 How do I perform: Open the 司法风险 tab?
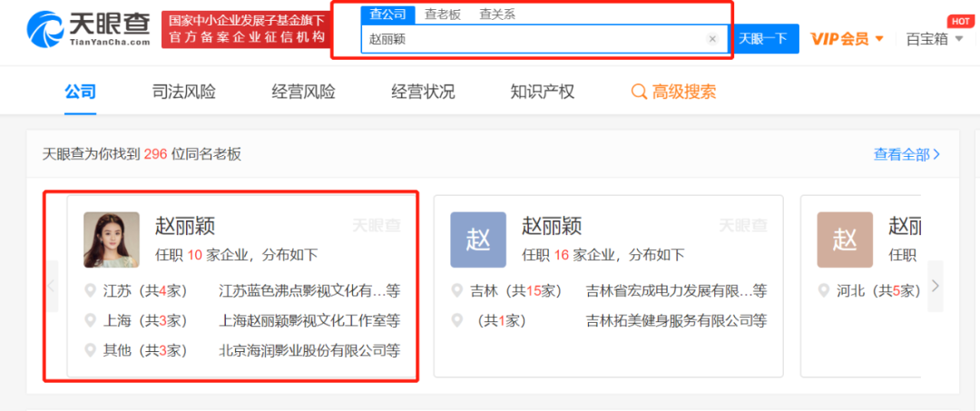coord(183,93)
